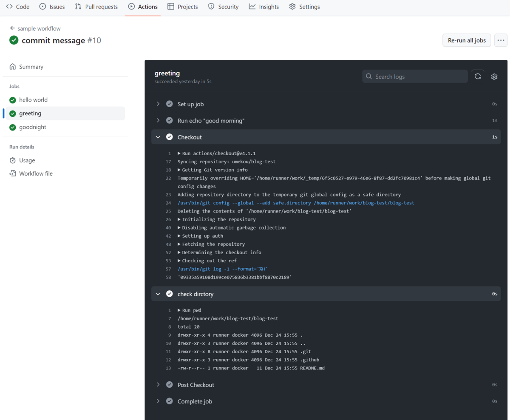Expand the Set up job step
510x420 pixels.
tap(158, 104)
